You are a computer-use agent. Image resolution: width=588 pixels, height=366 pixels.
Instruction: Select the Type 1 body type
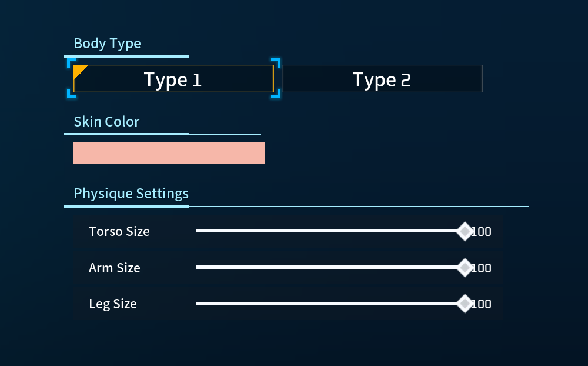tap(173, 79)
